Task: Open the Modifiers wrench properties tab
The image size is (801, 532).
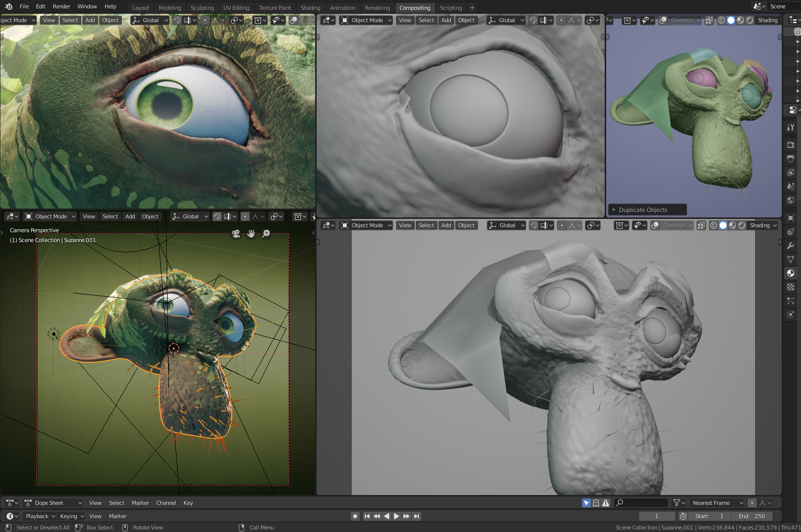Action: coord(791,246)
